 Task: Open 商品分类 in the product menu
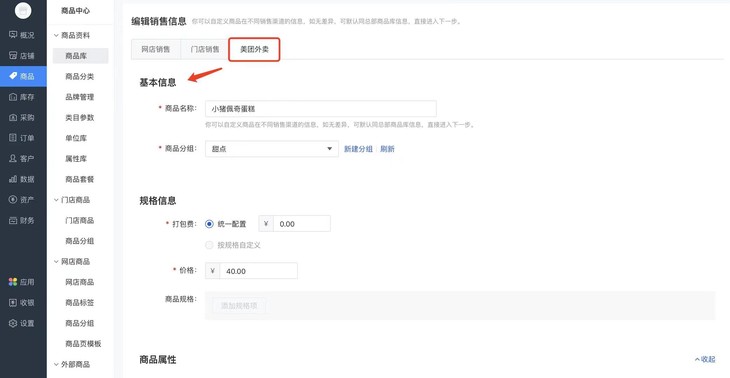[80, 76]
